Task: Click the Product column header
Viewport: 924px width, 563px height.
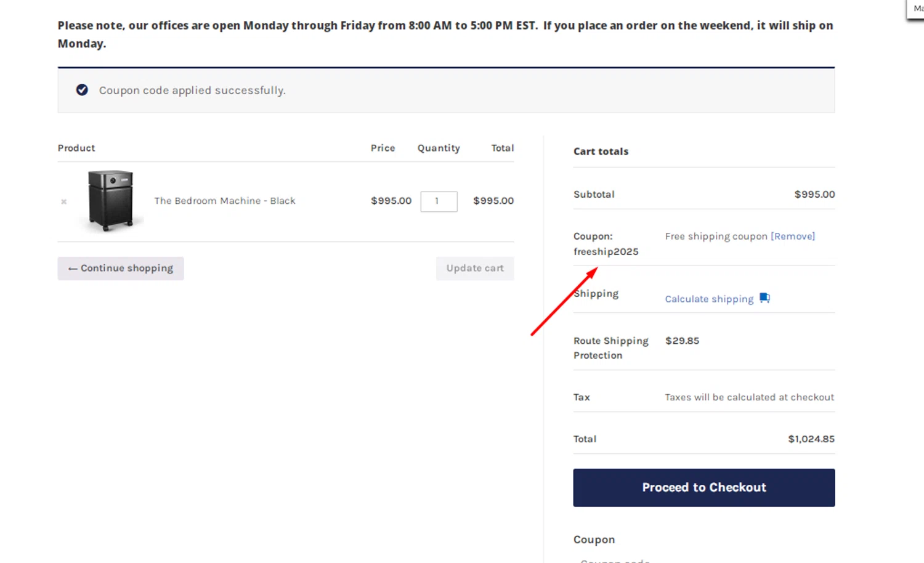Action: 76,148
